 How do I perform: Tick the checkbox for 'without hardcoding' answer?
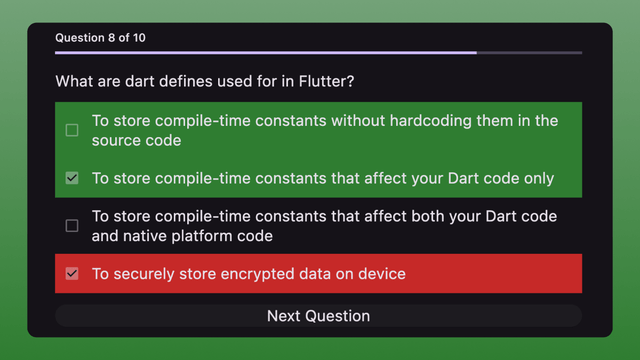click(x=72, y=130)
